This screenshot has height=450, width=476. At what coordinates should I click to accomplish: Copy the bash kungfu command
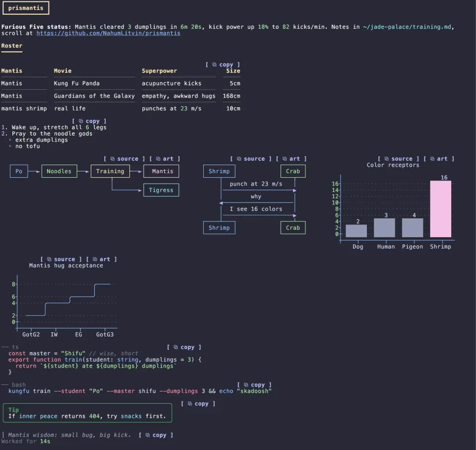click(x=254, y=385)
